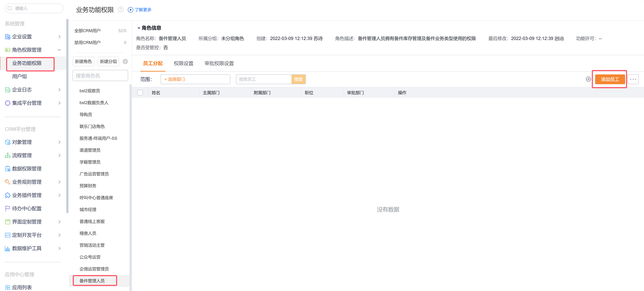Open the gear settings beside 新建分组
Screen dimensions: 644x291
point(125,61)
